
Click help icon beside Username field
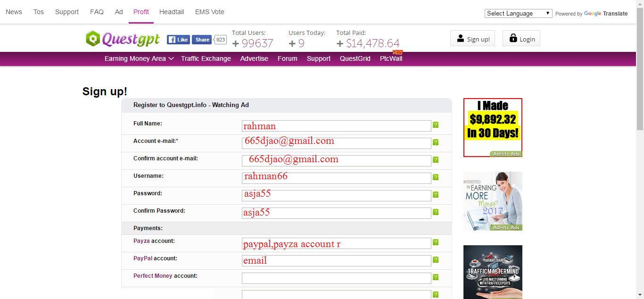pos(436,177)
